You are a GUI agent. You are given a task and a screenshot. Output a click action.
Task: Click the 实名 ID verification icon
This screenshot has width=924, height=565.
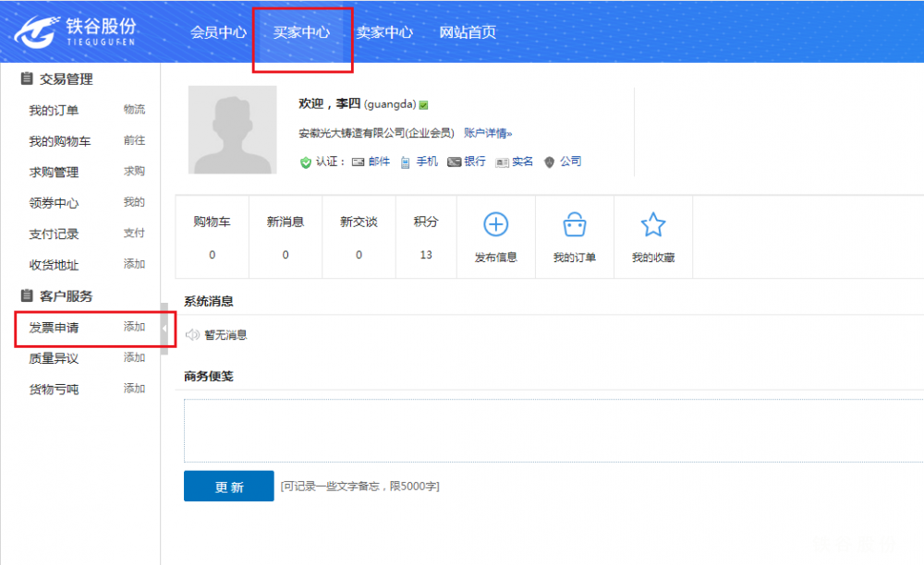(502, 162)
